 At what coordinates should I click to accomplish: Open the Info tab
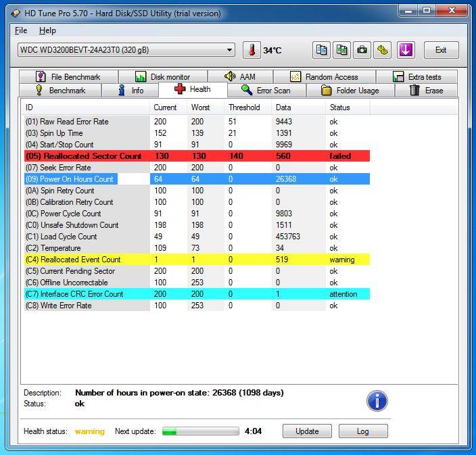tap(130, 91)
